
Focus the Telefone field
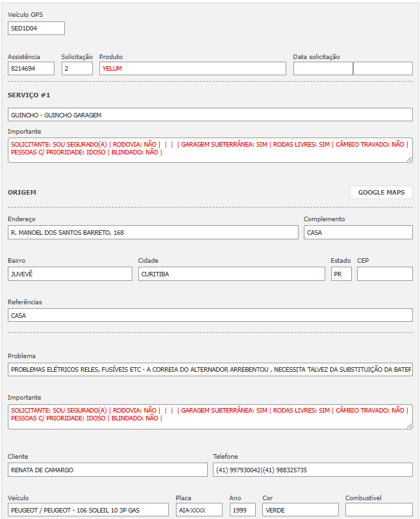312,470
